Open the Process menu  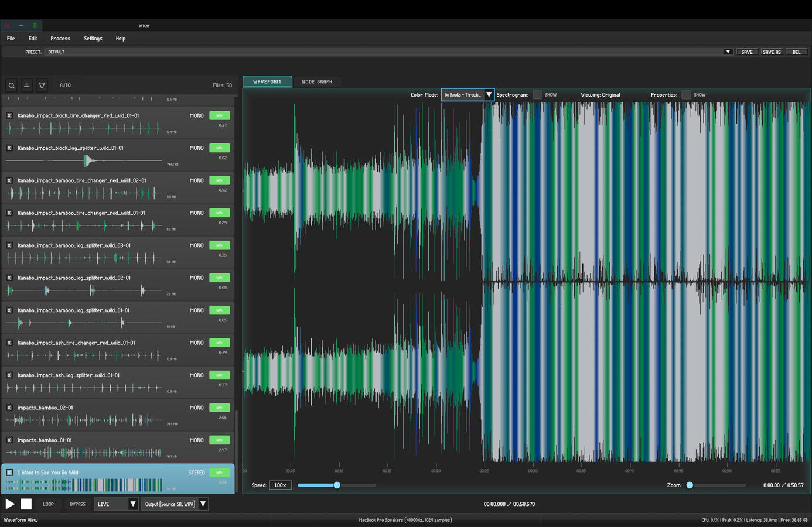click(x=60, y=39)
